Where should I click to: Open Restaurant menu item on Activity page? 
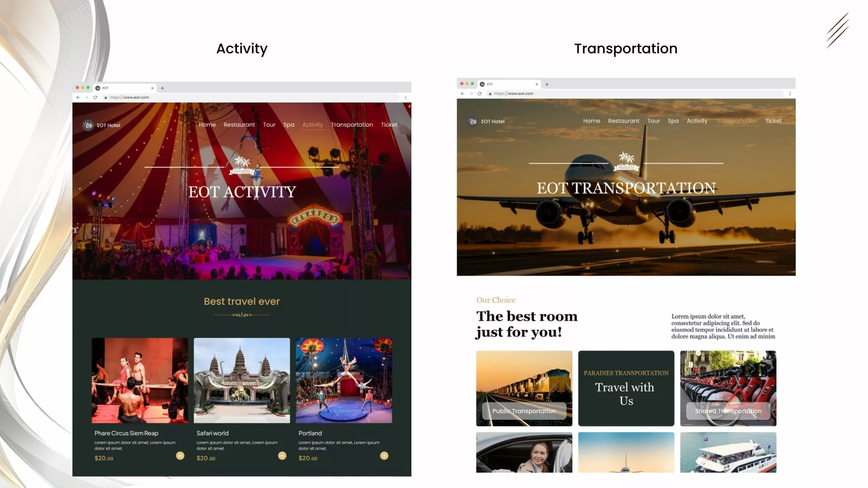(239, 125)
